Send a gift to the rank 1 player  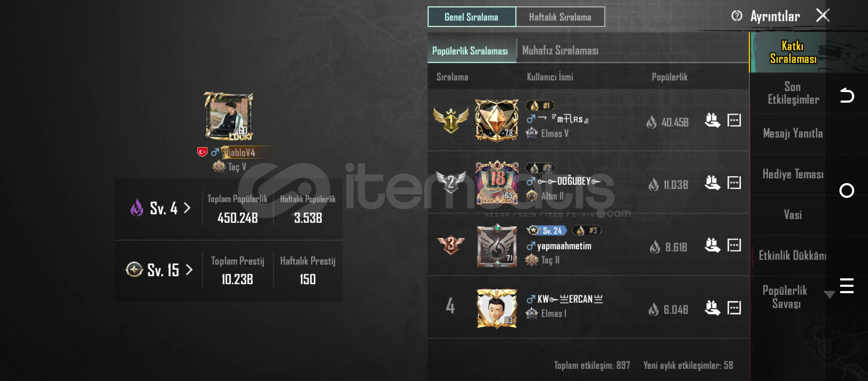click(x=712, y=121)
